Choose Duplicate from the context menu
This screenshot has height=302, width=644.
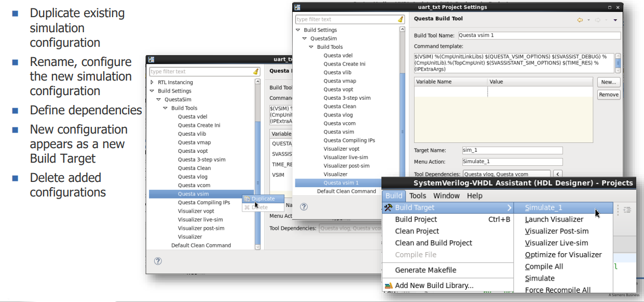263,199
